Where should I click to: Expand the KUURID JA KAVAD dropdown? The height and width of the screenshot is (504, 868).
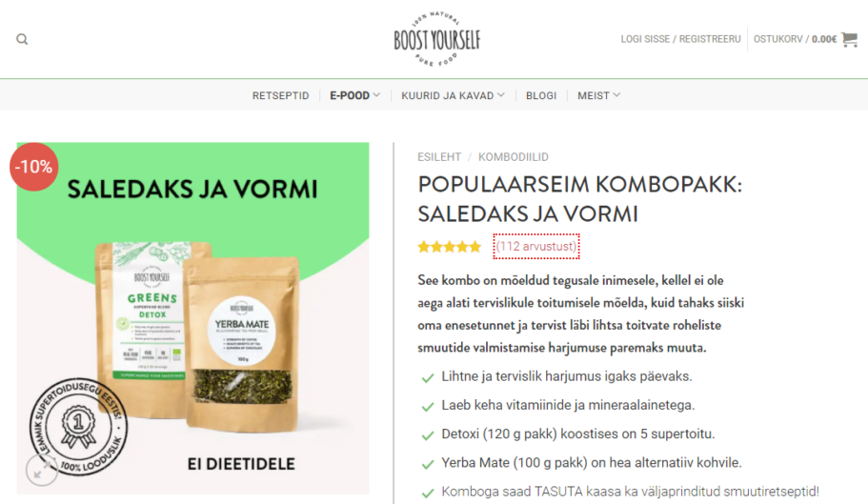point(453,95)
